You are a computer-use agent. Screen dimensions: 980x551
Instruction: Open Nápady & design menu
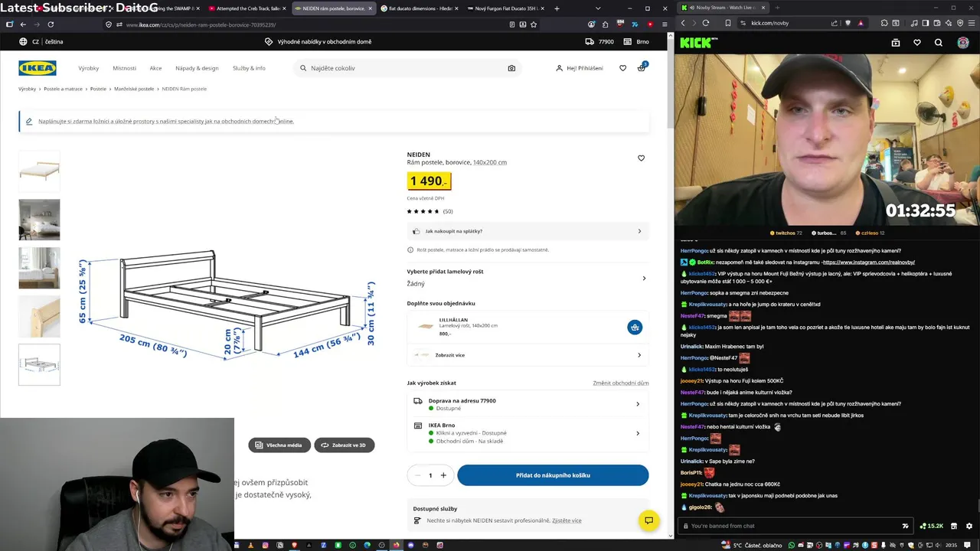pos(197,68)
